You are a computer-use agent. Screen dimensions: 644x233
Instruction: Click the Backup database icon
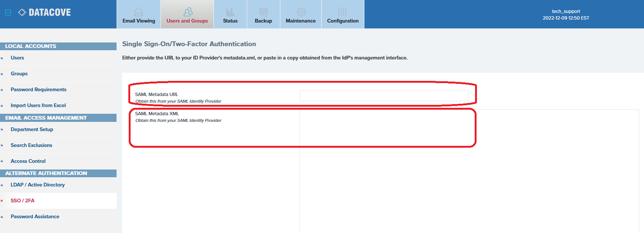(263, 12)
